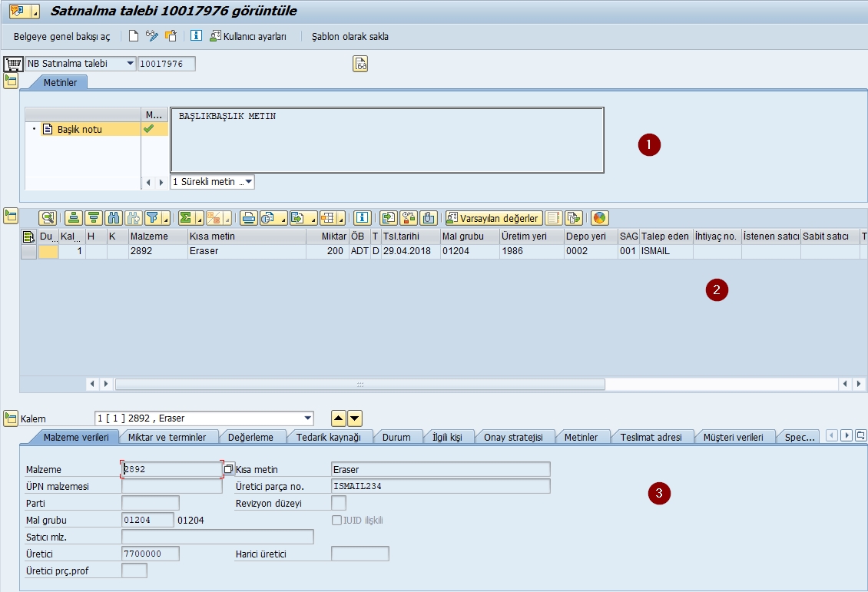Open the NB Satınalma talebi dropdown
Image resolution: width=868 pixels, height=592 pixels.
pos(129,64)
